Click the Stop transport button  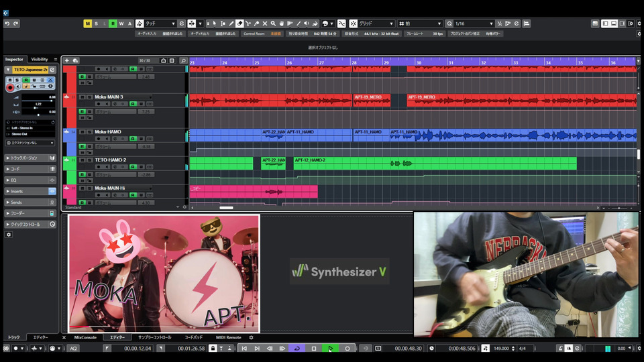314,349
